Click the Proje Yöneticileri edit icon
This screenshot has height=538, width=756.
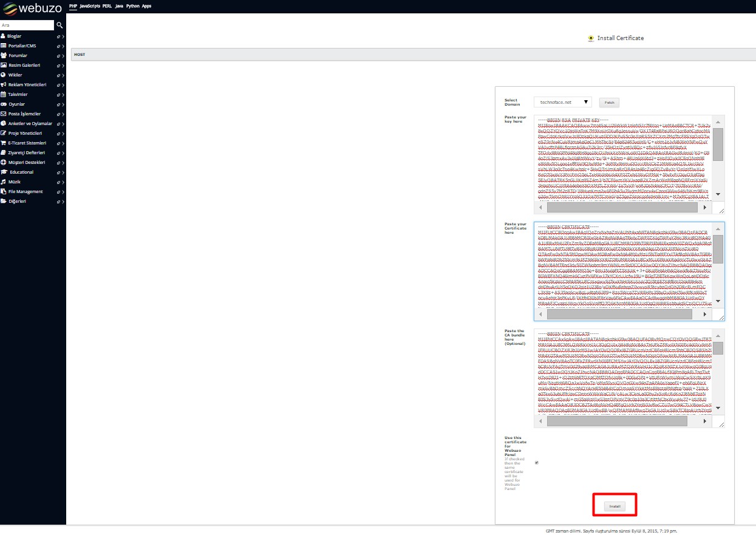[3, 133]
